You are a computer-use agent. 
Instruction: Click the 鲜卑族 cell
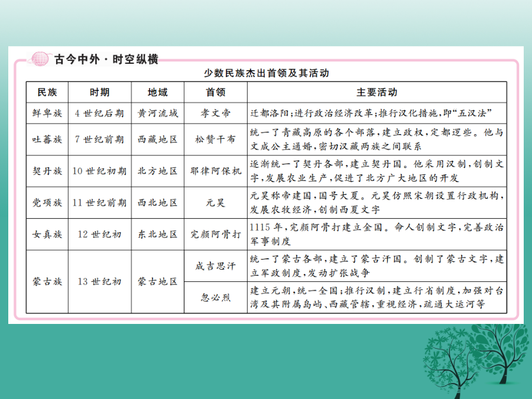click(x=47, y=112)
